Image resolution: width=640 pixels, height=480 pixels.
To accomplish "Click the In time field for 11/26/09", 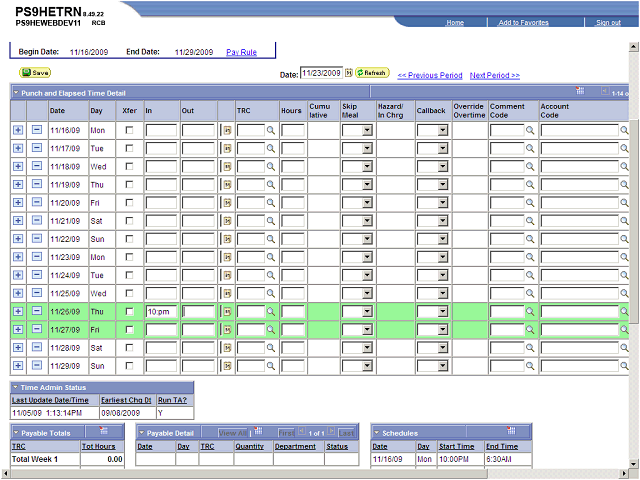I will click(x=160, y=311).
